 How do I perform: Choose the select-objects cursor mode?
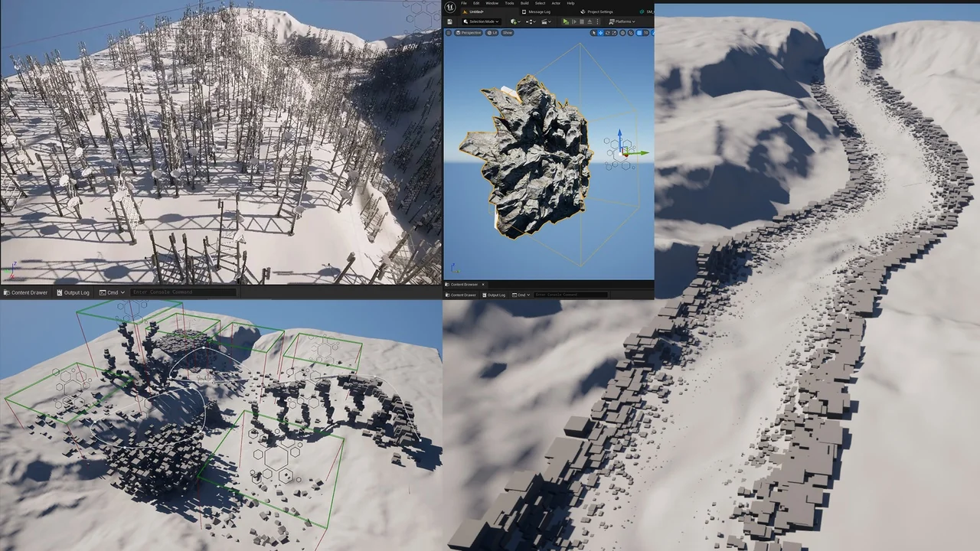click(593, 33)
